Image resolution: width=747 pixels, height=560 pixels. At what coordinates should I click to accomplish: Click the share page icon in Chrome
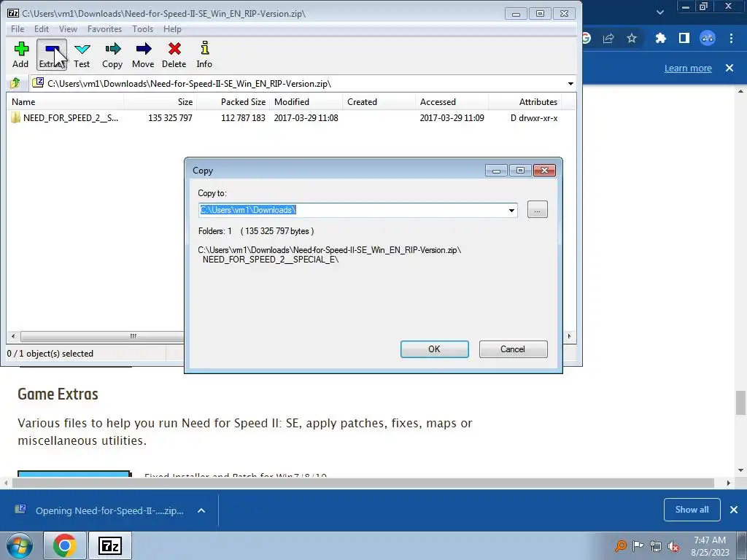coord(608,38)
